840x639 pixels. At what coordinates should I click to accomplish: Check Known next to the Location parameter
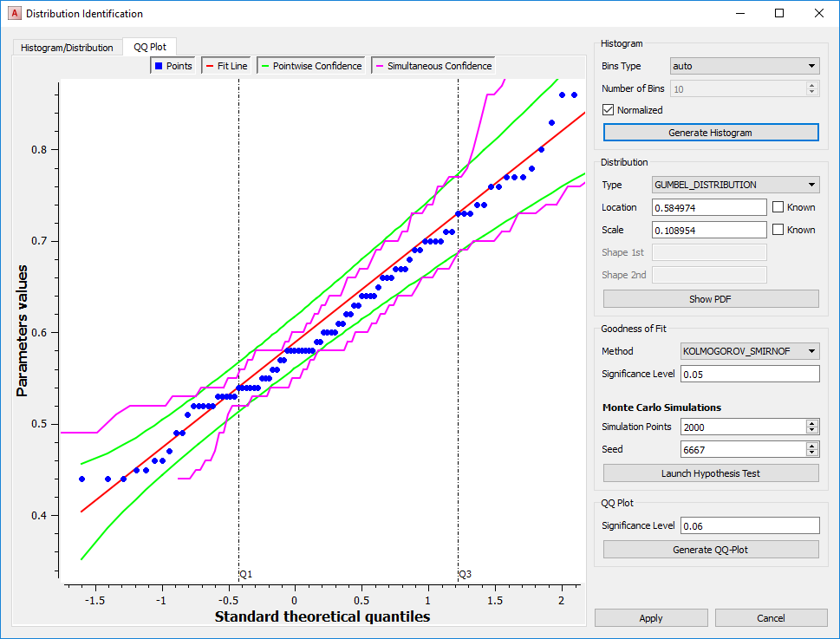[x=778, y=206]
